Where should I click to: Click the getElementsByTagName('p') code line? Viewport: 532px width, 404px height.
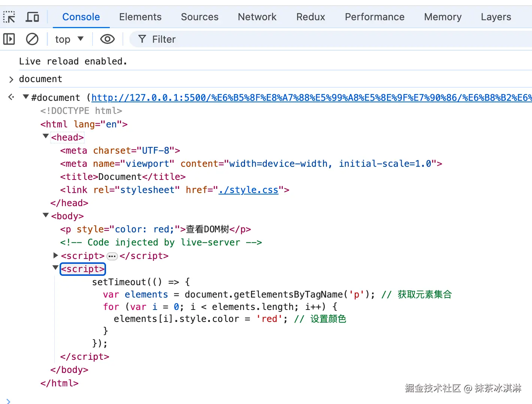click(277, 295)
